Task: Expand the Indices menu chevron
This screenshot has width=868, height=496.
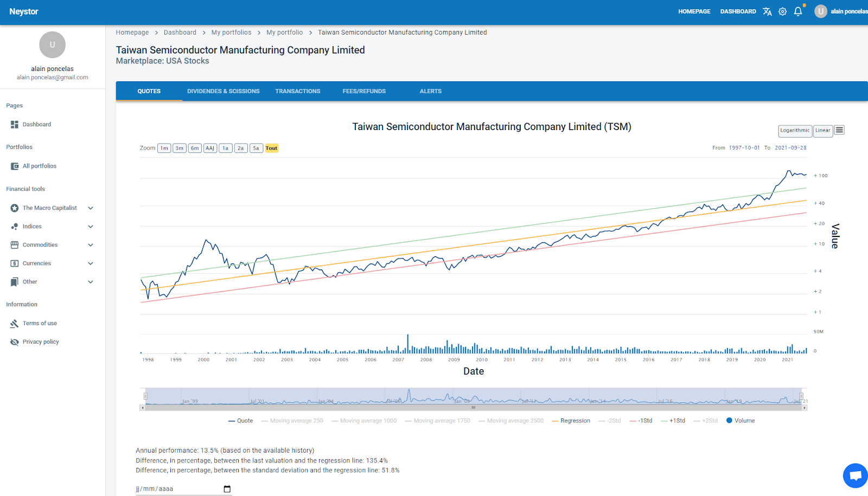Action: 91,227
